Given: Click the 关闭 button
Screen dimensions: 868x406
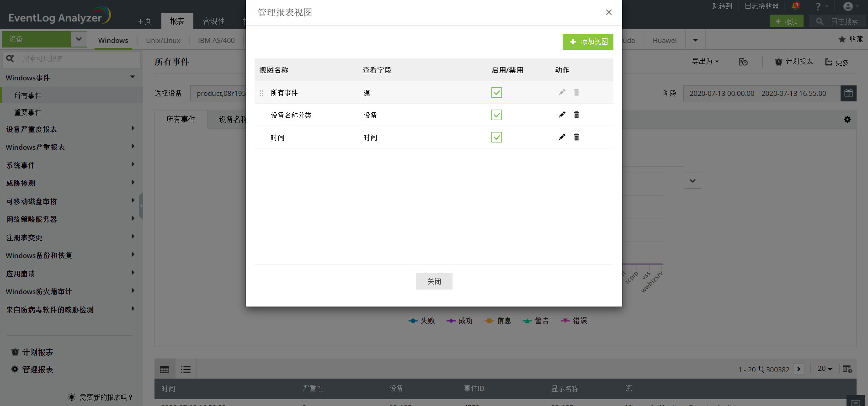Looking at the screenshot, I should tap(434, 281).
